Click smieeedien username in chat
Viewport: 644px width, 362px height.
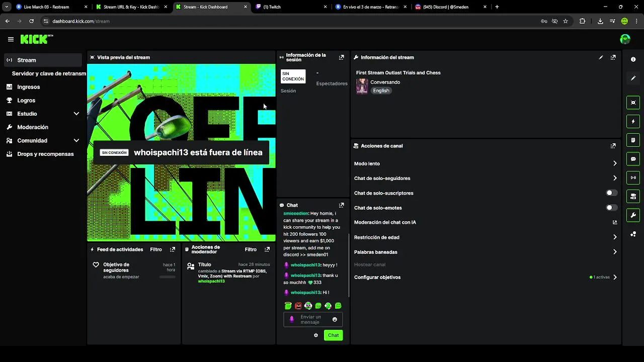(296, 213)
